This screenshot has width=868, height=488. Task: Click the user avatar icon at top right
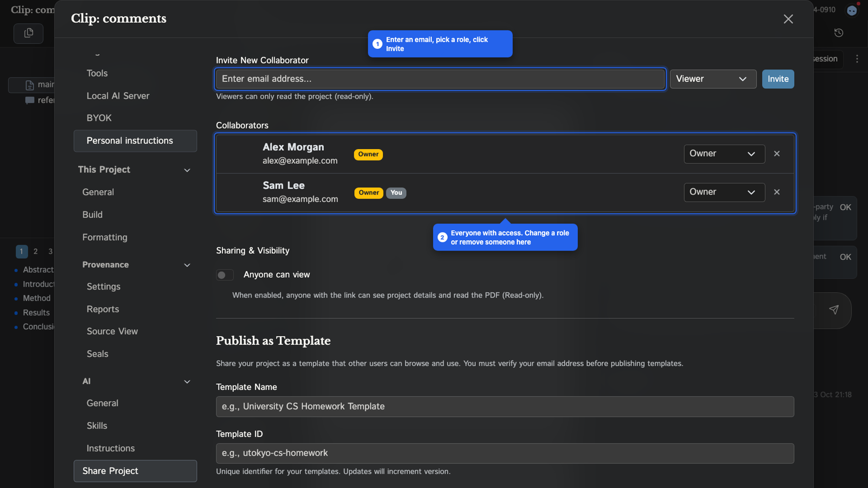click(x=852, y=10)
